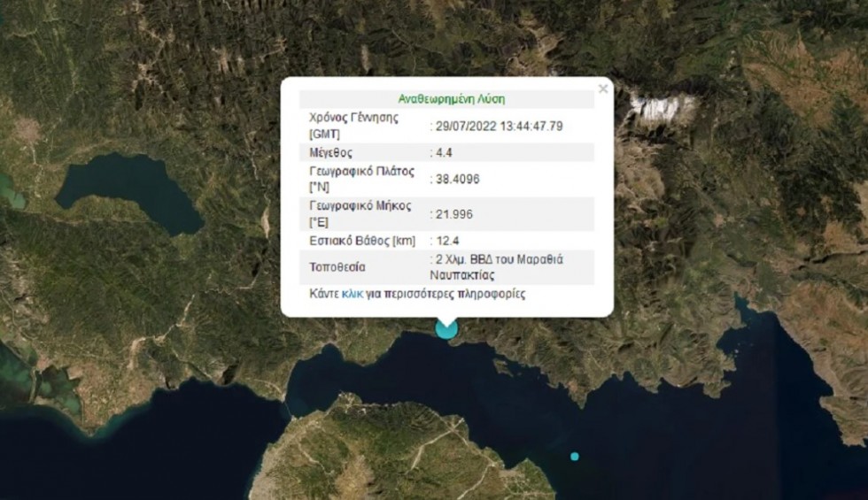Click the magnitude value 4.4
The height and width of the screenshot is (500, 868).
click(443, 153)
